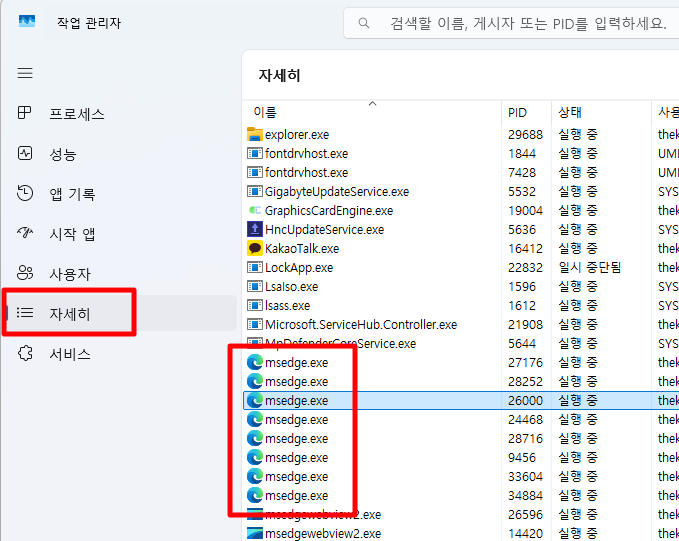Select fontdrvhost.exe with PID 7428
The width and height of the screenshot is (679, 541).
click(x=461, y=172)
